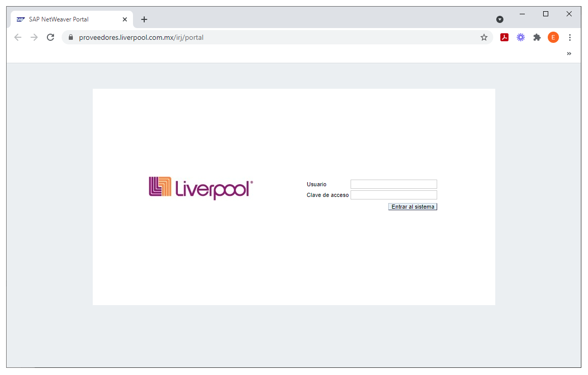
Task: Show hidden bookmarks with the double chevron
Action: click(569, 54)
